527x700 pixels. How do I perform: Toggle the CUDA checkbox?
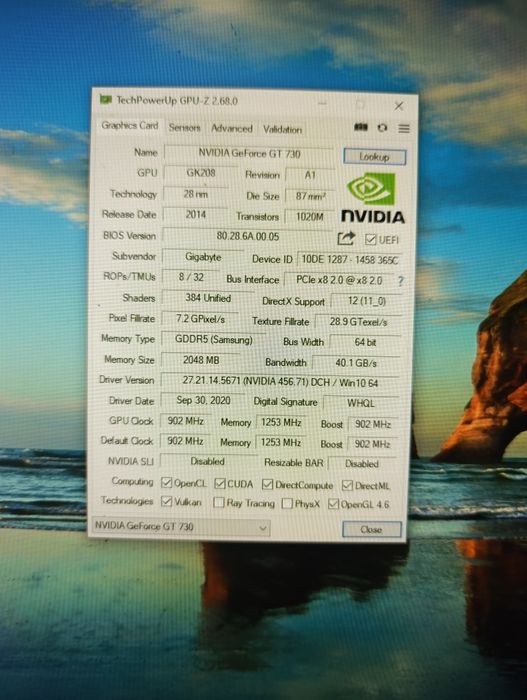coord(220,483)
